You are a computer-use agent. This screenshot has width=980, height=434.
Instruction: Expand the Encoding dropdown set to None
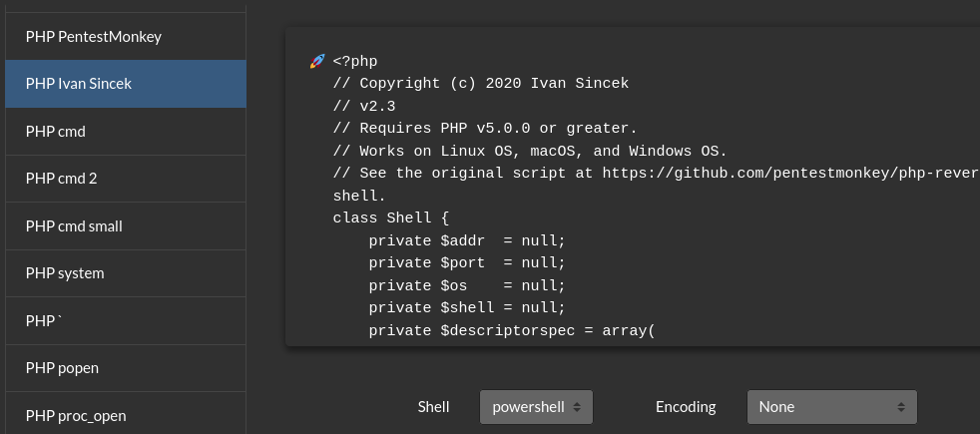[832, 407]
